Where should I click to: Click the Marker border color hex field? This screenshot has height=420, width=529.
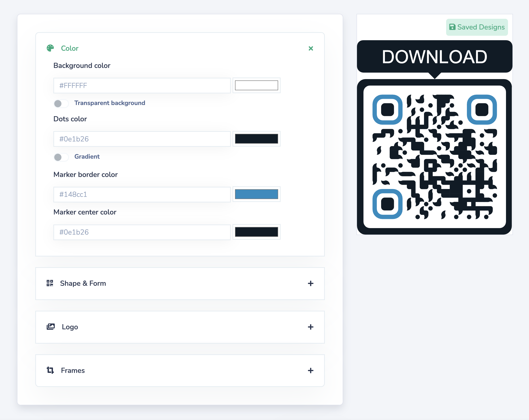tap(142, 194)
